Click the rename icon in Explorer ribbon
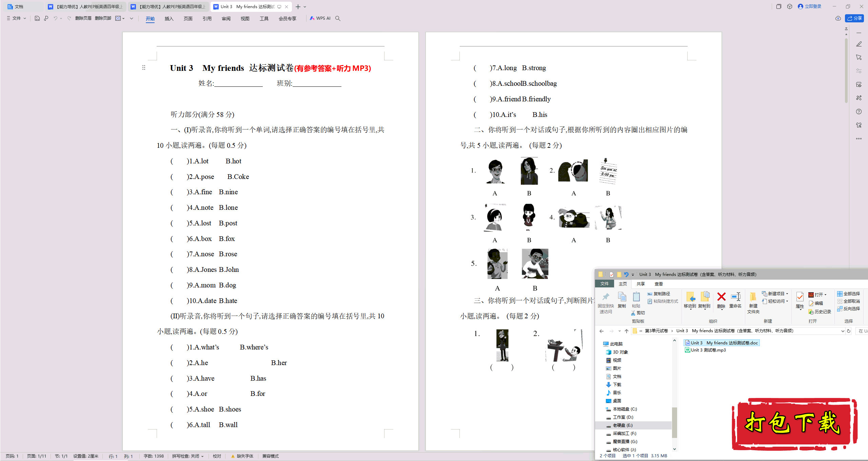 735,297
